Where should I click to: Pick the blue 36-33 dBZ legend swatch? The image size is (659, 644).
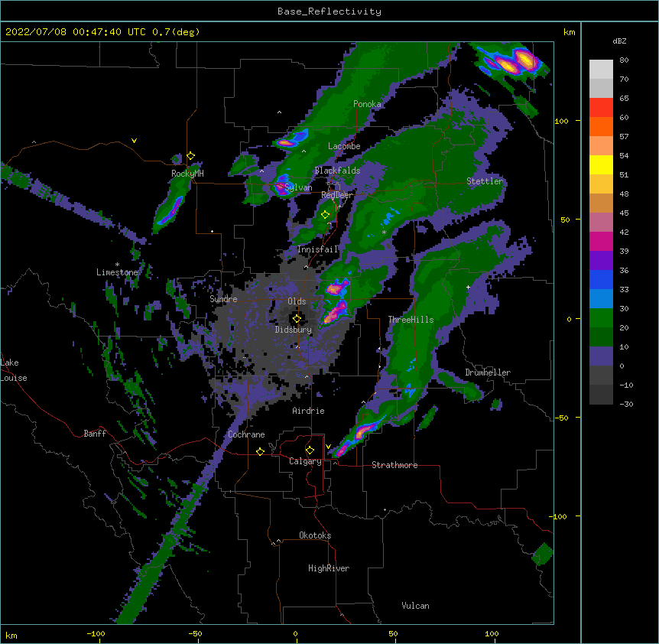tap(601, 280)
